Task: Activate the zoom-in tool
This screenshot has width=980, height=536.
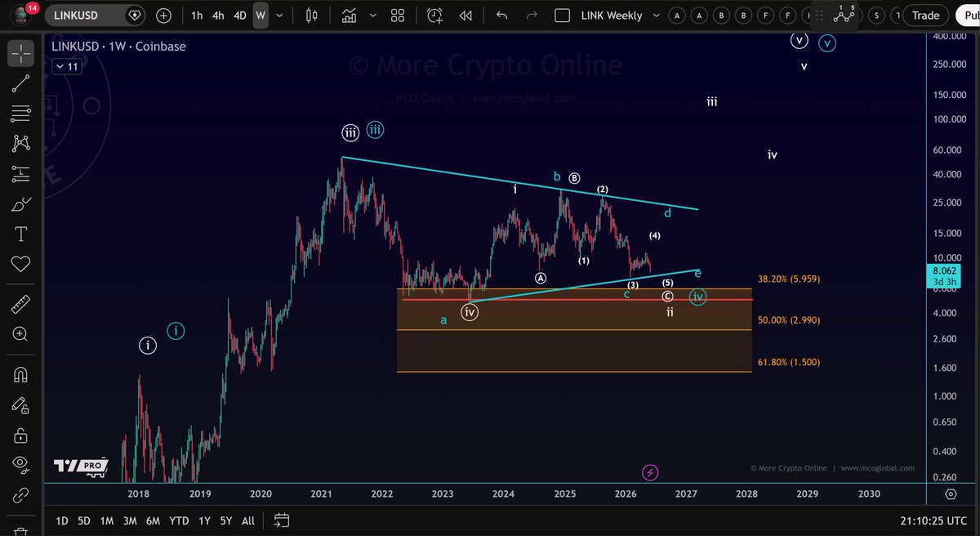Action: point(20,335)
